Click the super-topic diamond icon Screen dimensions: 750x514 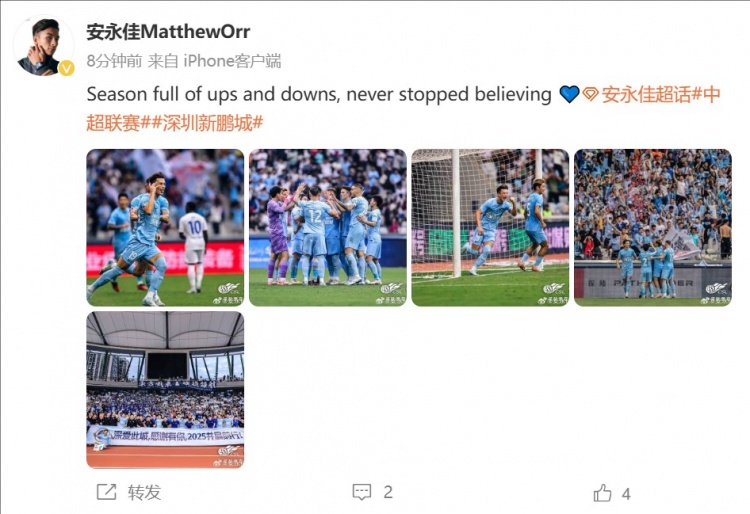point(591,95)
